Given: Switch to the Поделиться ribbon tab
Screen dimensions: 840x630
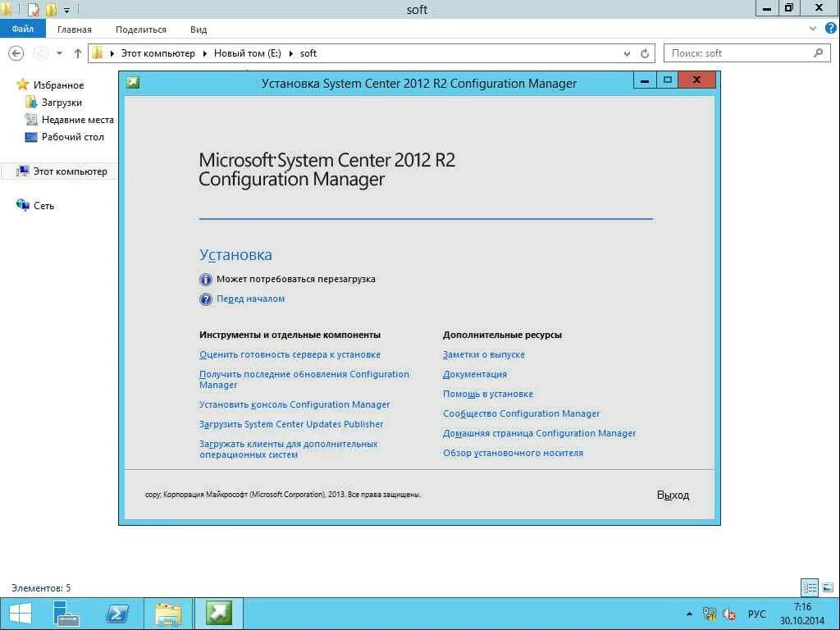Looking at the screenshot, I should coord(141,30).
